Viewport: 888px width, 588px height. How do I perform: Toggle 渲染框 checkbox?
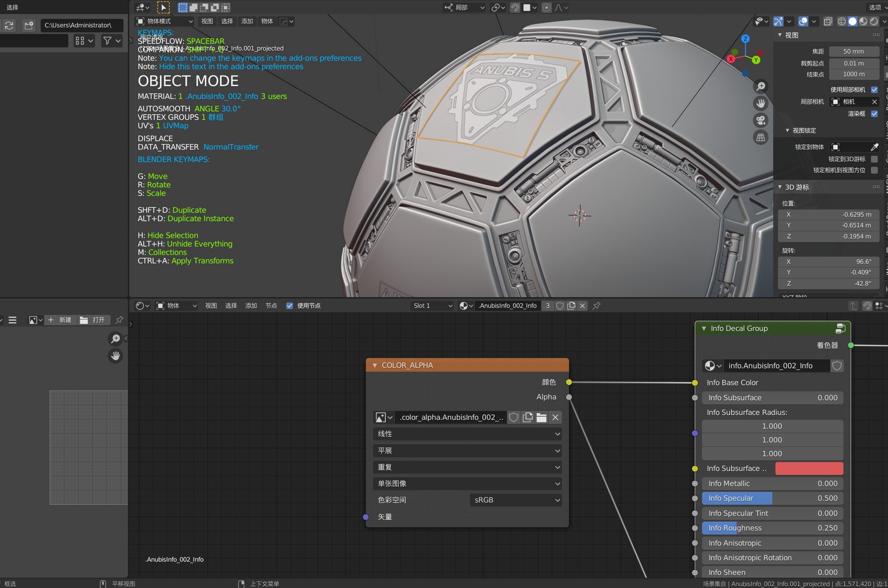coord(874,114)
